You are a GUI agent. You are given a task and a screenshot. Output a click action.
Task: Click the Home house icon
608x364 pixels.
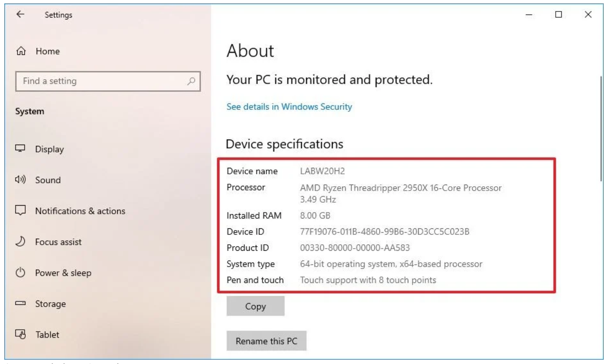coord(20,52)
